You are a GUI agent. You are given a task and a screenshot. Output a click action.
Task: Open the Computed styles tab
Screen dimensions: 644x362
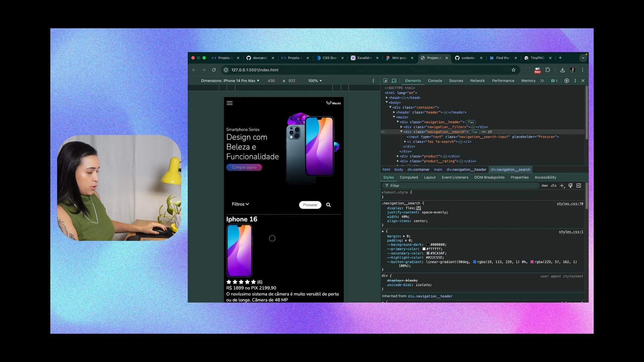tap(409, 177)
